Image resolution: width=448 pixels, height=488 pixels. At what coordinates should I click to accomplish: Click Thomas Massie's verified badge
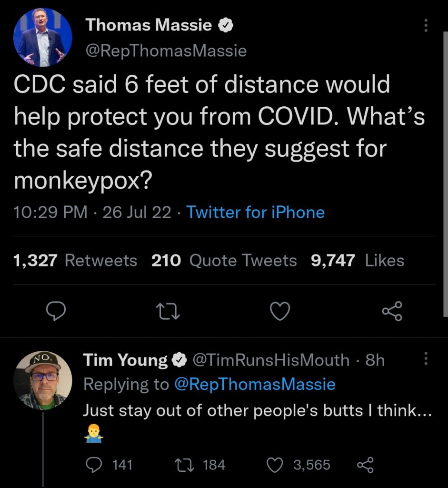pos(225,26)
